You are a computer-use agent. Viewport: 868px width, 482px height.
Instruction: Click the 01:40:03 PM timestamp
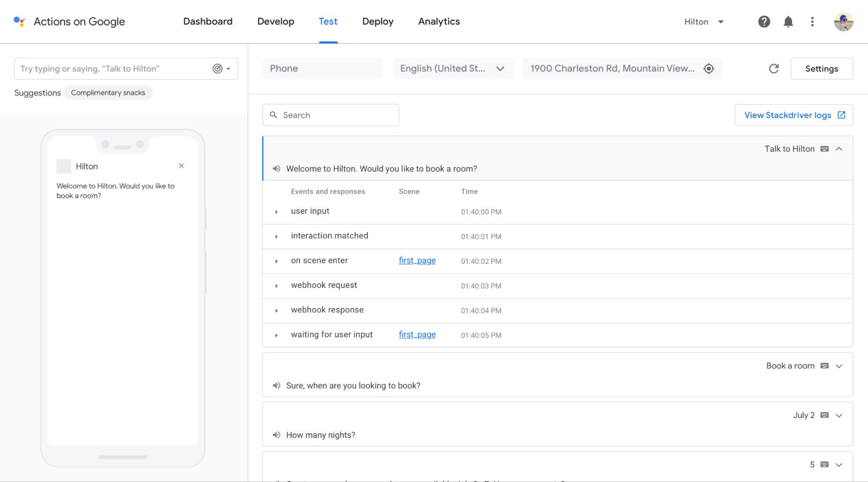point(481,286)
